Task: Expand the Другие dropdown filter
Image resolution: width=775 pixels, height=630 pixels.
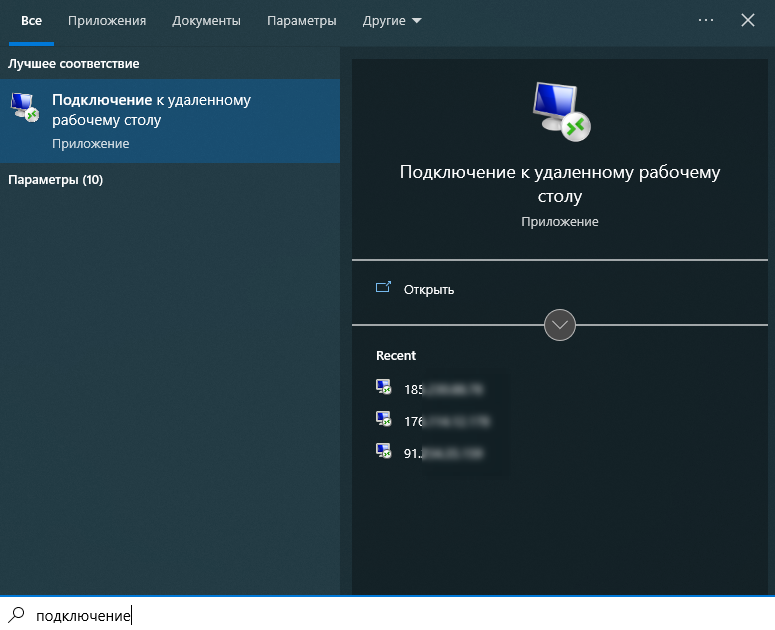Action: click(x=391, y=21)
